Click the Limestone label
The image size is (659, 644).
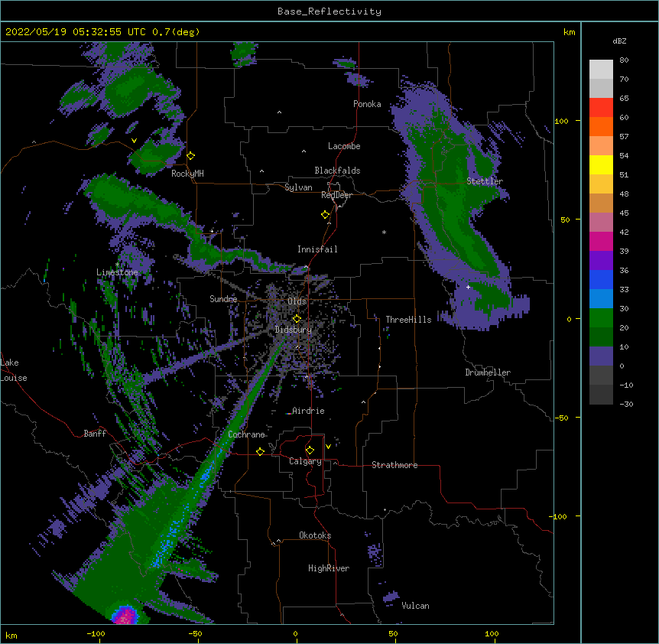coord(117,272)
